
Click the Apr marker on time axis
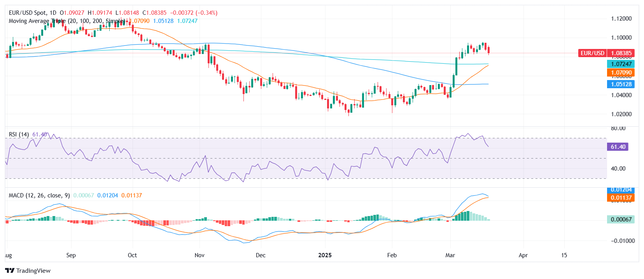(x=523, y=255)
